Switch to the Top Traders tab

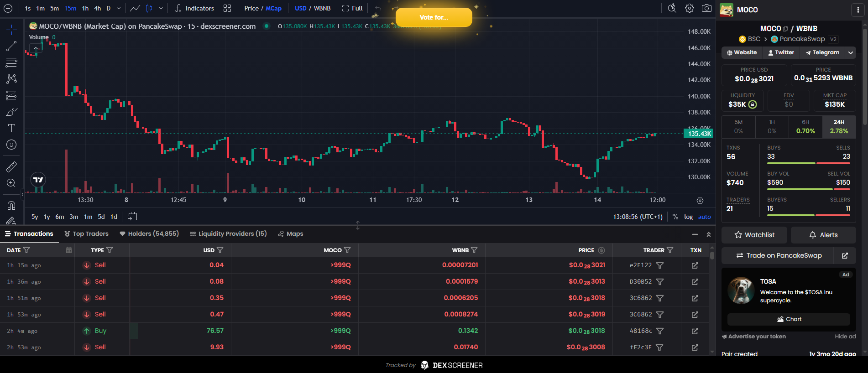[86, 233]
